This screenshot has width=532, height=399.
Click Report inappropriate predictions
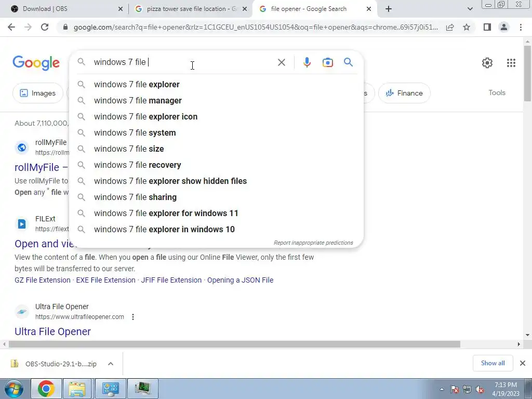313,243
